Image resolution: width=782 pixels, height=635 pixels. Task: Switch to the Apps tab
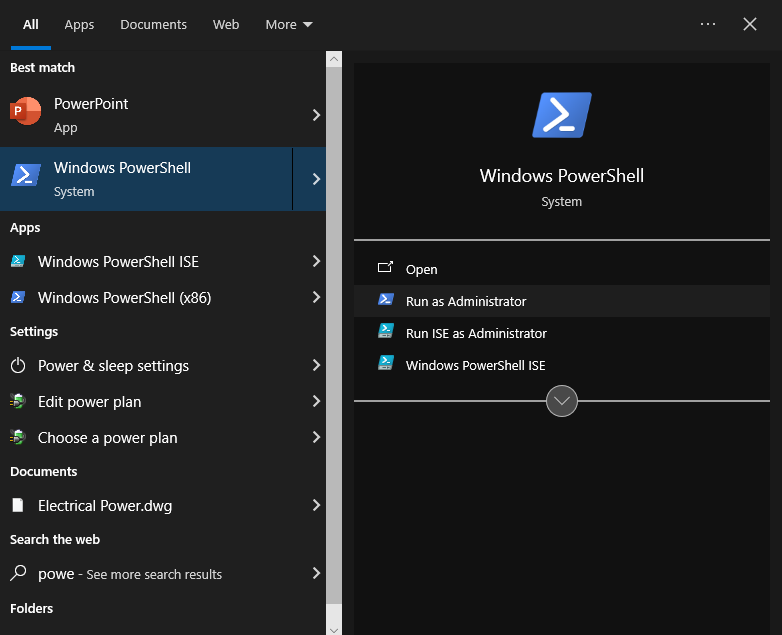pyautogui.click(x=79, y=24)
